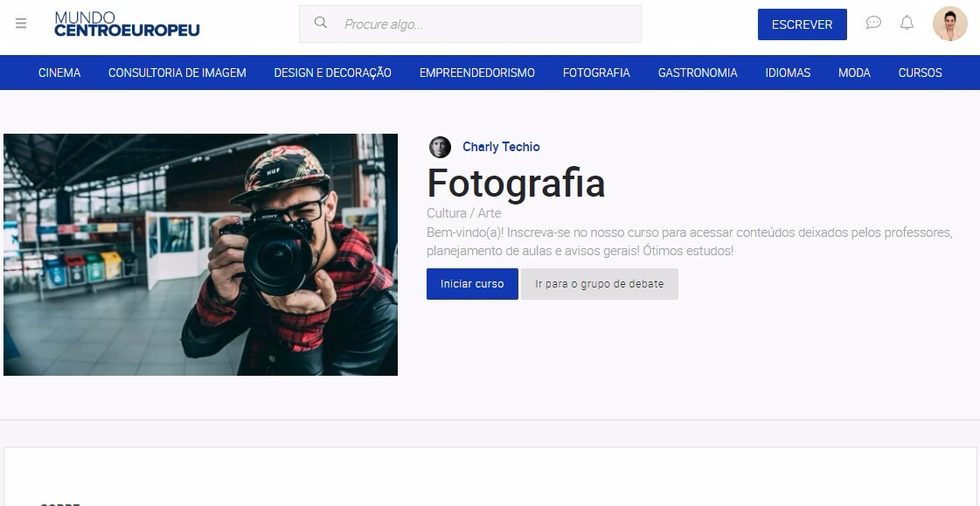Click the Mundo Centroeuropeu logo
The height and width of the screenshot is (506, 980).
pos(127,24)
